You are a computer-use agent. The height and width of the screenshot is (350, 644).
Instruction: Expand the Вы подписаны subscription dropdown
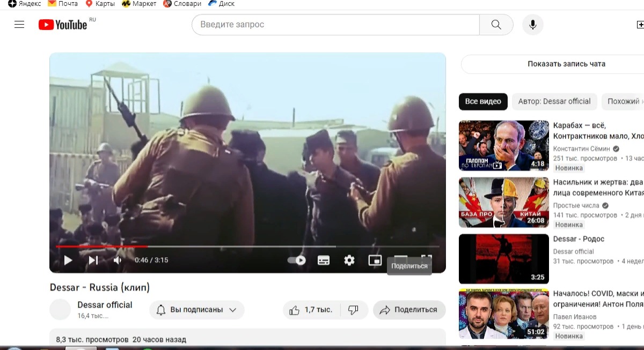(196, 310)
